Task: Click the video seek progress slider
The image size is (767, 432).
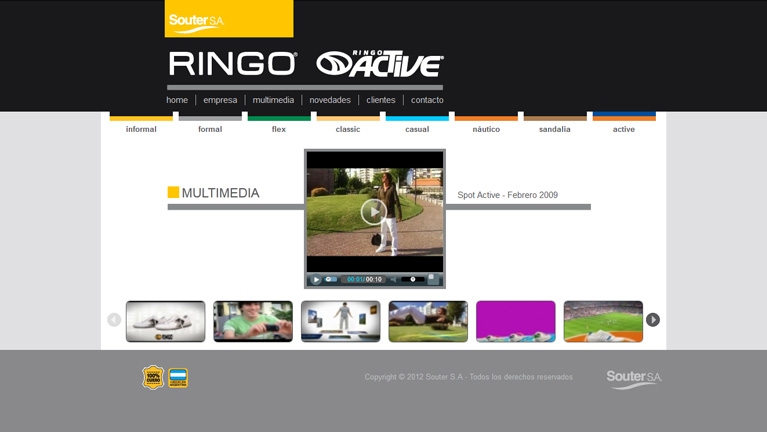Action: click(331, 279)
